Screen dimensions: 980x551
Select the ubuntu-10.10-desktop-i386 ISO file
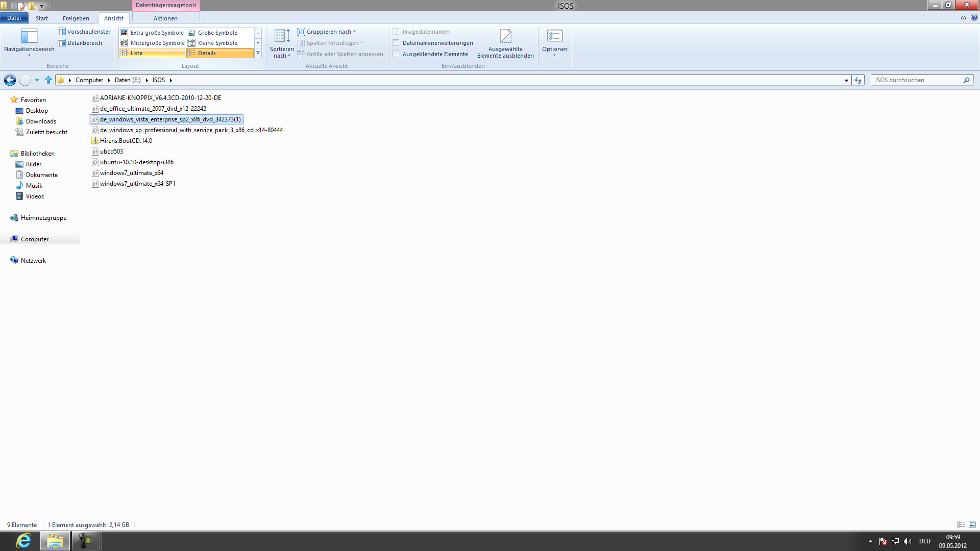point(136,162)
